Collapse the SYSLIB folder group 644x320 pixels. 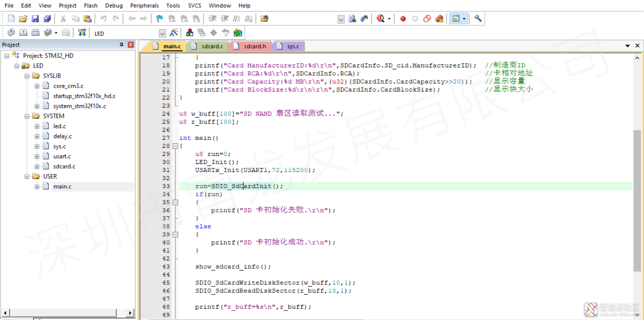pos(27,76)
